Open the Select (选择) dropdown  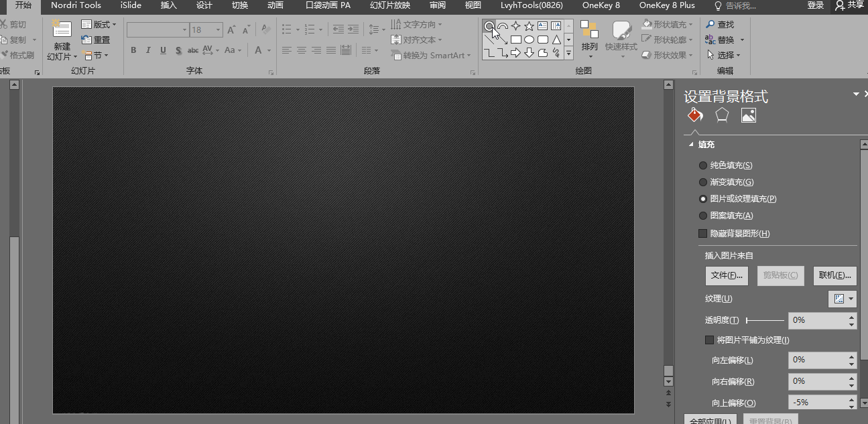click(723, 56)
